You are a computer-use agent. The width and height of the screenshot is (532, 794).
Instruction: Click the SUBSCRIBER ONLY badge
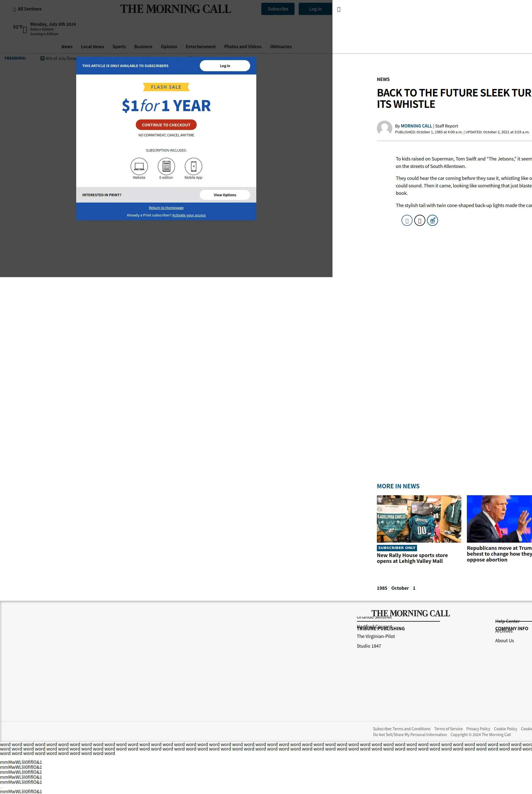(x=397, y=548)
